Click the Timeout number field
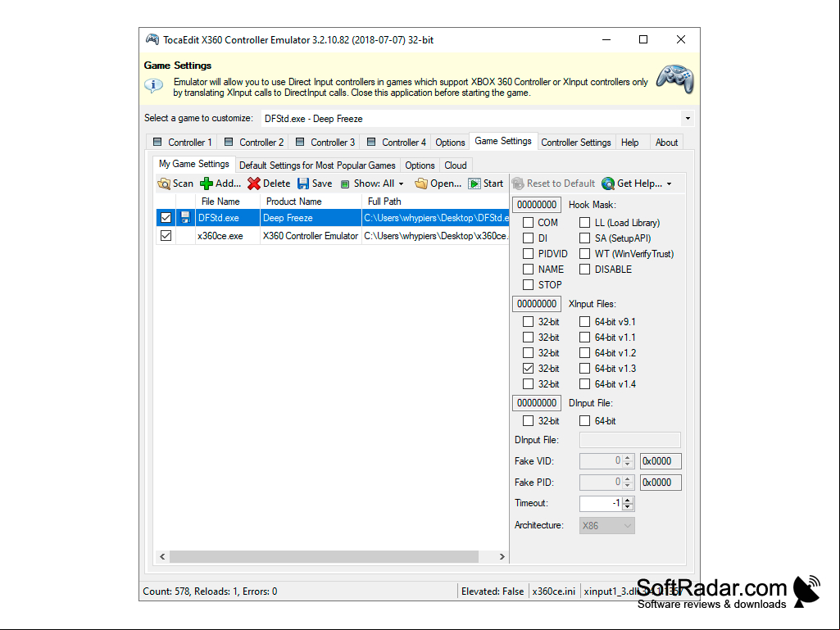 601,503
